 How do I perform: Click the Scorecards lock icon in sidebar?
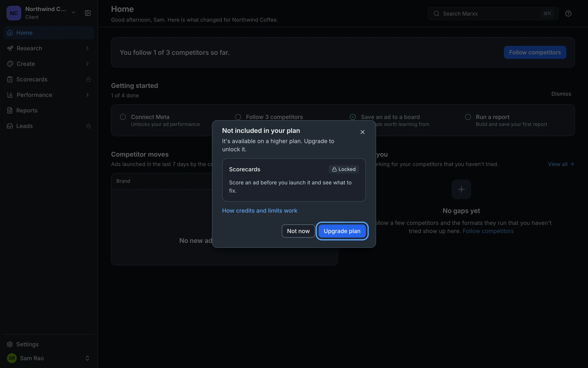coord(88,79)
